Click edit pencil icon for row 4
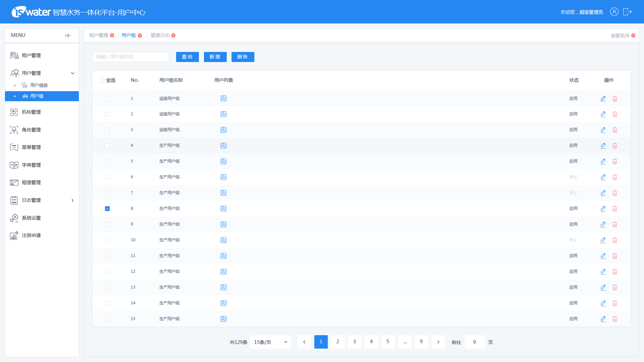This screenshot has width=644, height=362. click(603, 145)
